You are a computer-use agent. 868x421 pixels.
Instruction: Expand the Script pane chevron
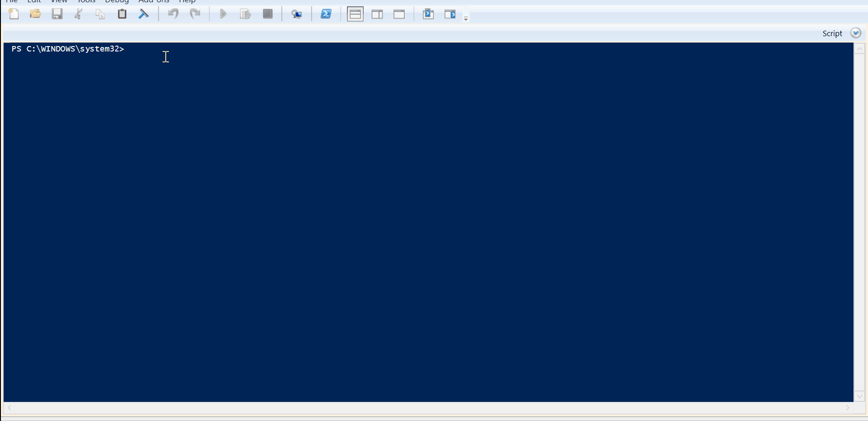pyautogui.click(x=856, y=33)
